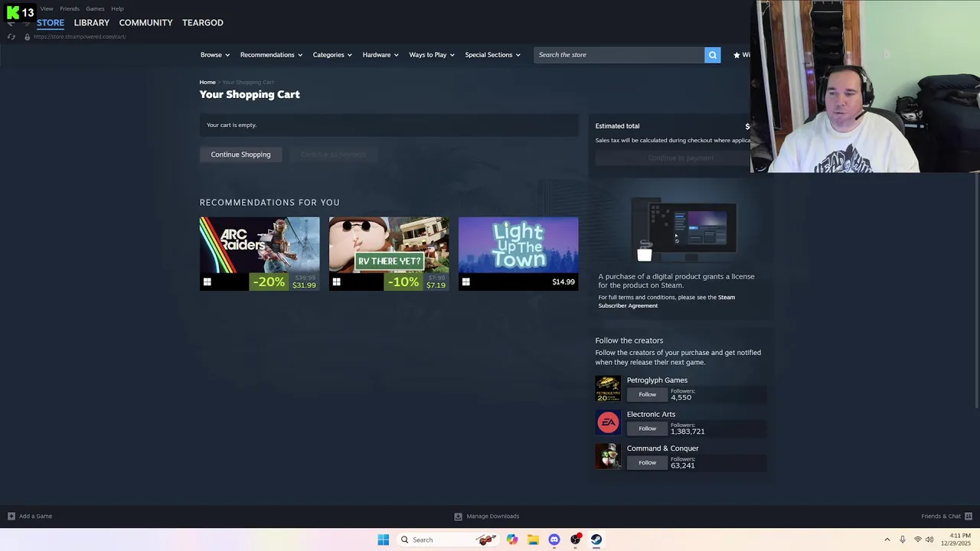The image size is (980, 551).
Task: Expand the Special Sections dropdown
Action: coord(493,55)
